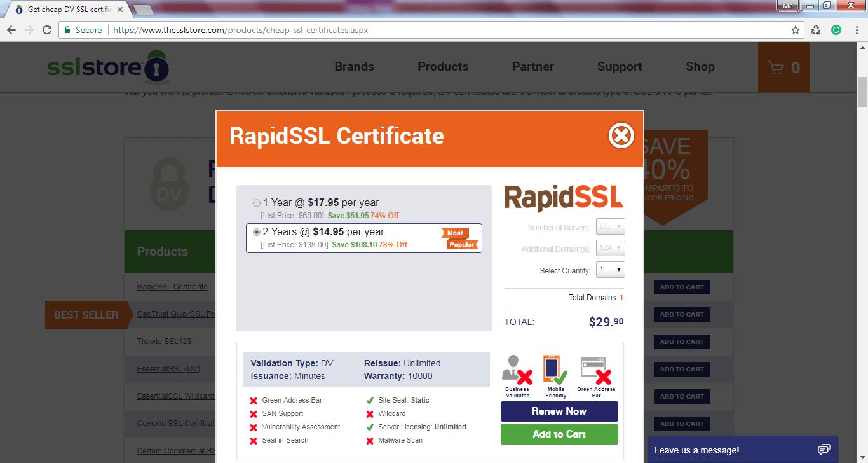Reload the page with the refresh icon
868x463 pixels.
coord(47,29)
